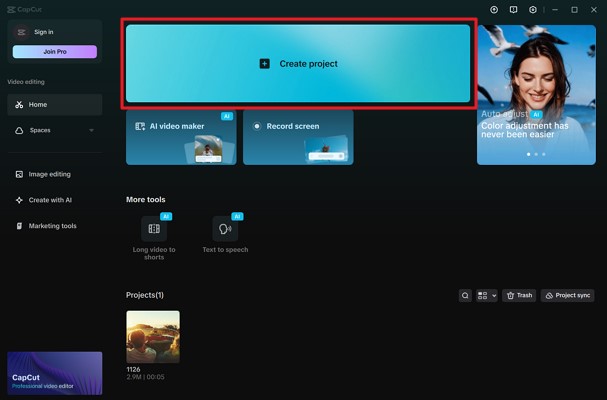This screenshot has height=400, width=607.
Task: Click Sign in at the top left
Action: click(44, 32)
